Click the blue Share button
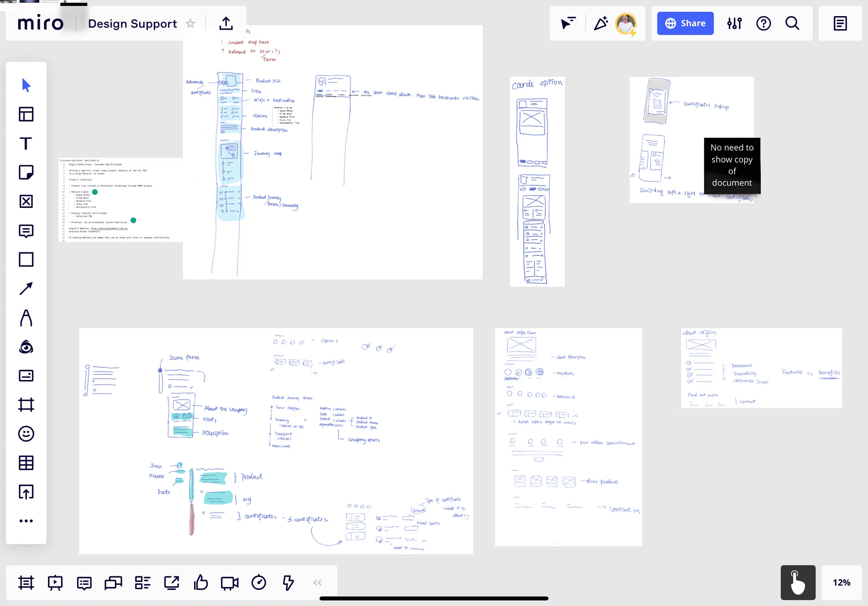The height and width of the screenshot is (606, 868). (x=685, y=23)
